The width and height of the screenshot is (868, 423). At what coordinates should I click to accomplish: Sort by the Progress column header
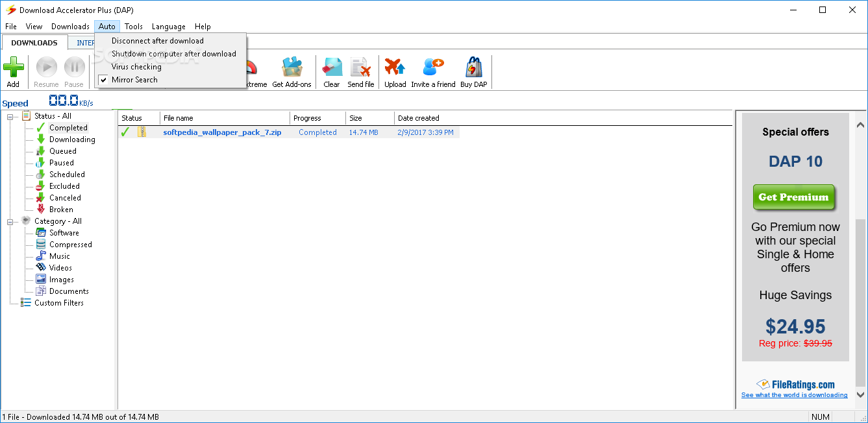coord(317,118)
